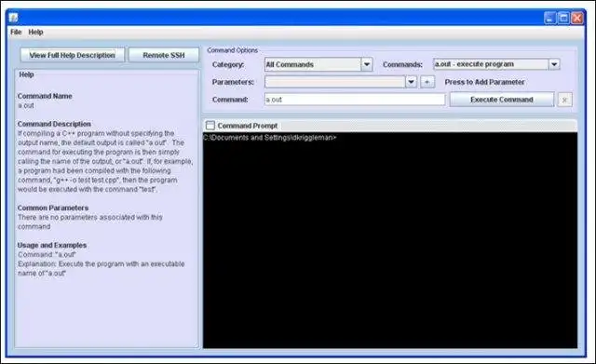
Task: Click the Category: label
Action: tap(228, 64)
